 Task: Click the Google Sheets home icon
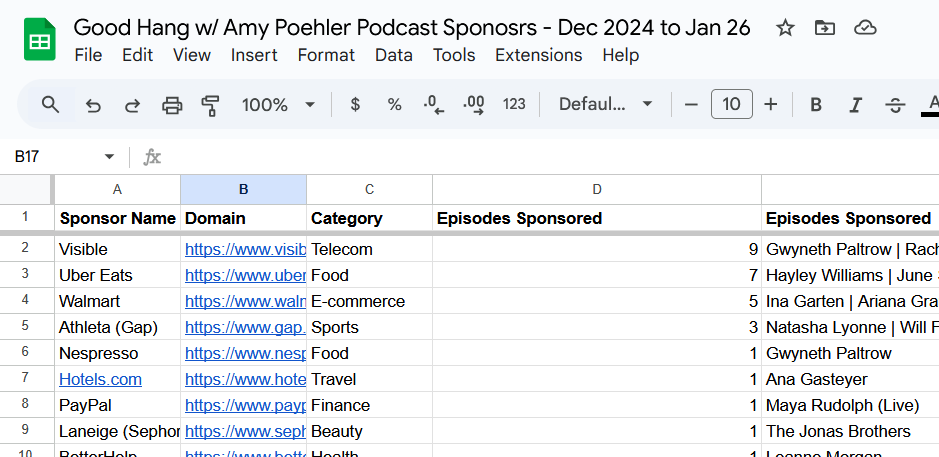click(40, 41)
